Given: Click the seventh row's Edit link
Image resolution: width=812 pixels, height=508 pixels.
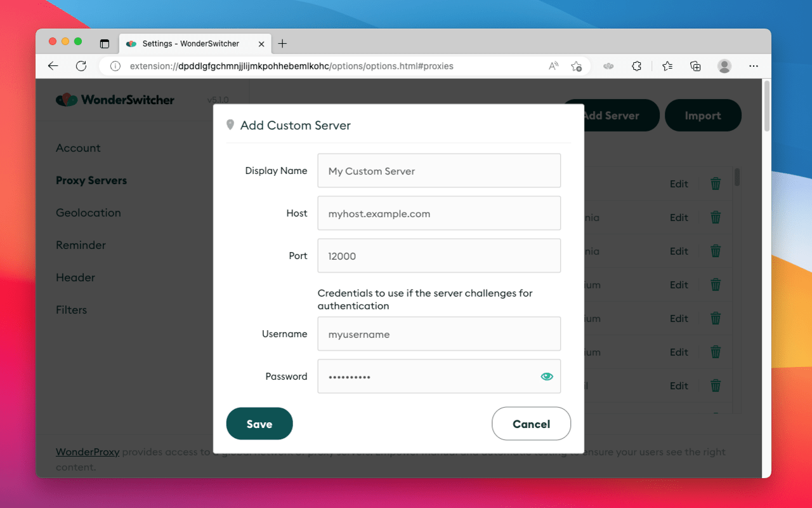Looking at the screenshot, I should (x=679, y=385).
